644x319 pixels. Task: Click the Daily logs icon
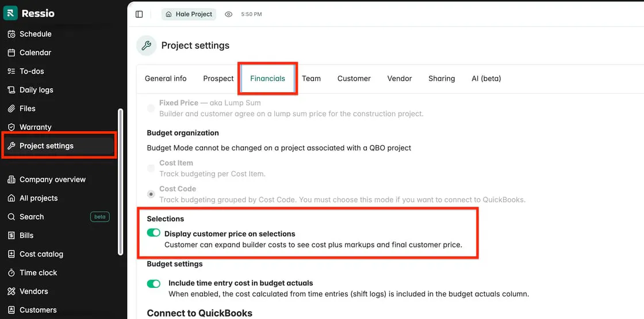tap(11, 90)
